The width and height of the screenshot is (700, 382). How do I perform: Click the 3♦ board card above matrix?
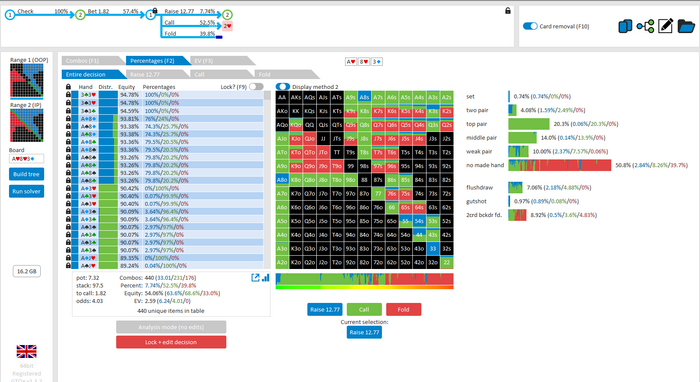click(x=377, y=62)
